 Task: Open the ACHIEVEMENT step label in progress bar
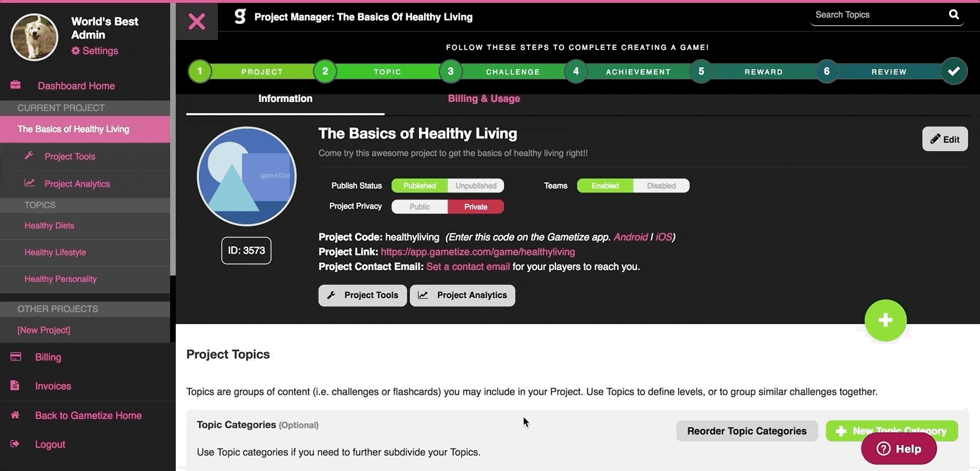(638, 72)
